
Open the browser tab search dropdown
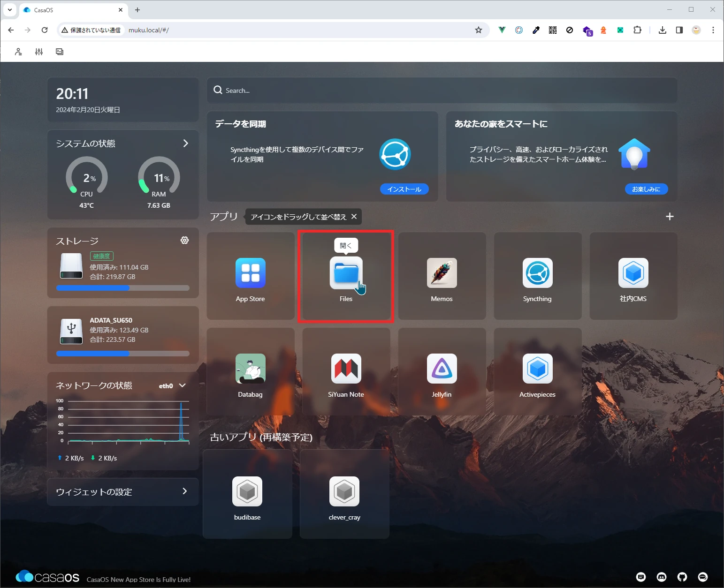(x=9, y=9)
